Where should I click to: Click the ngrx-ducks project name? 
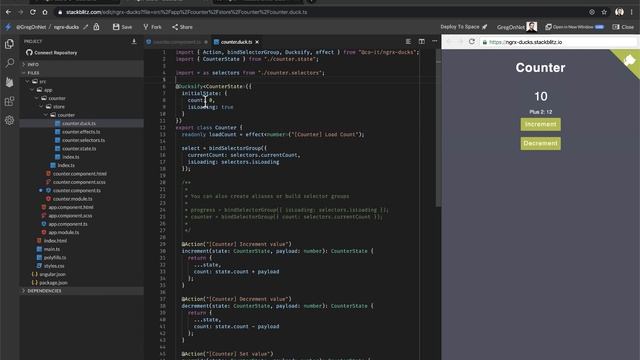pos(66,27)
